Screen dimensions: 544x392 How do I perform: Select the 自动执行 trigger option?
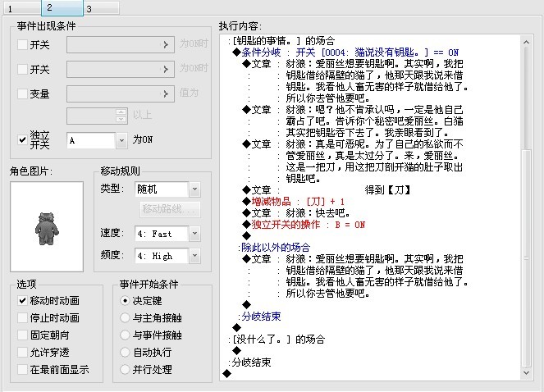[125, 352]
